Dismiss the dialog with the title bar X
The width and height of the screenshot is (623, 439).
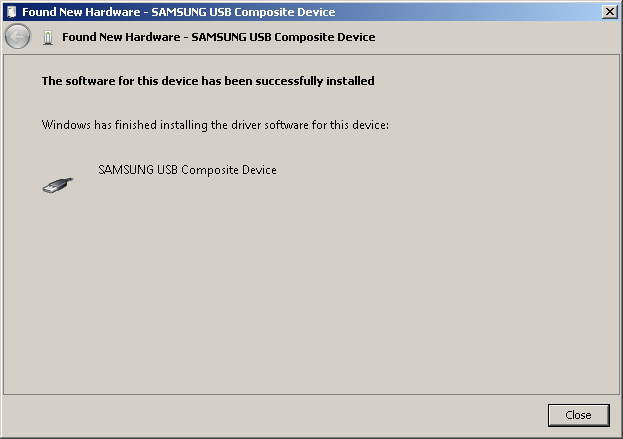point(609,12)
